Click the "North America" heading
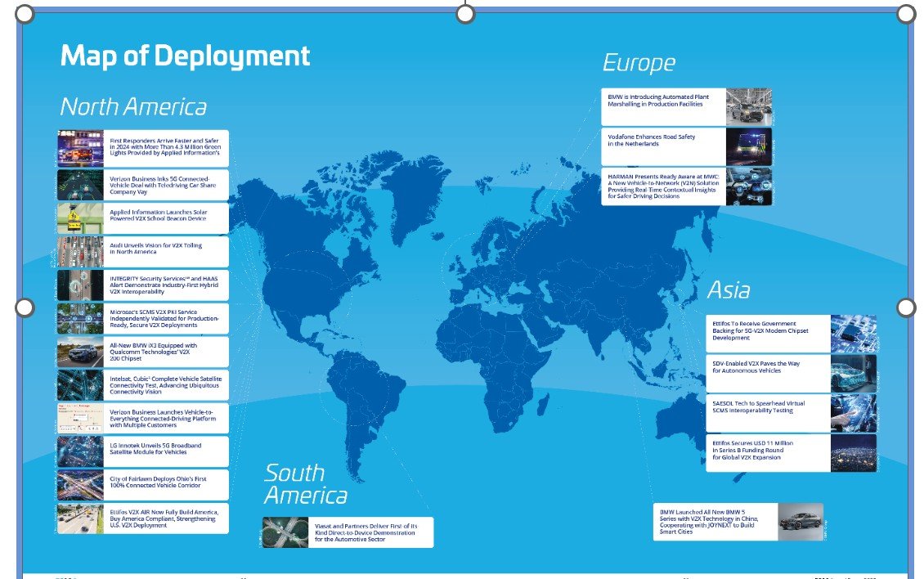Image resolution: width=924 pixels, height=579 pixels. pos(134,106)
